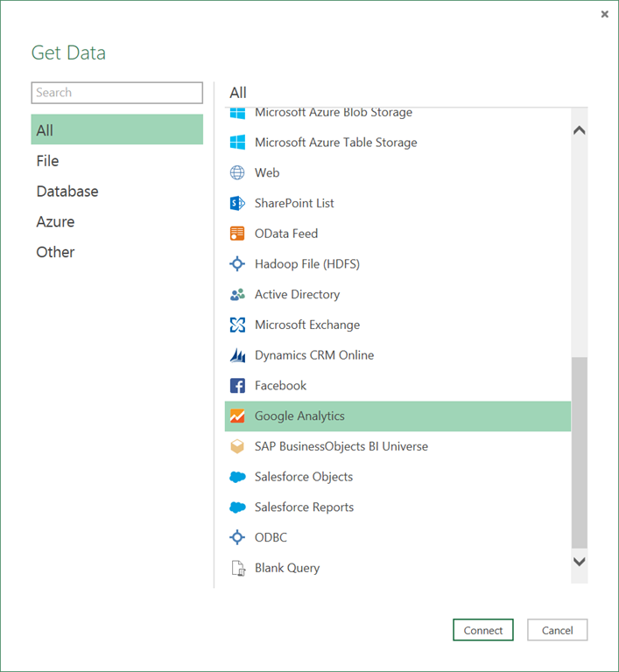Select the ODBC data source entry
This screenshot has height=672, width=619.
click(x=271, y=537)
